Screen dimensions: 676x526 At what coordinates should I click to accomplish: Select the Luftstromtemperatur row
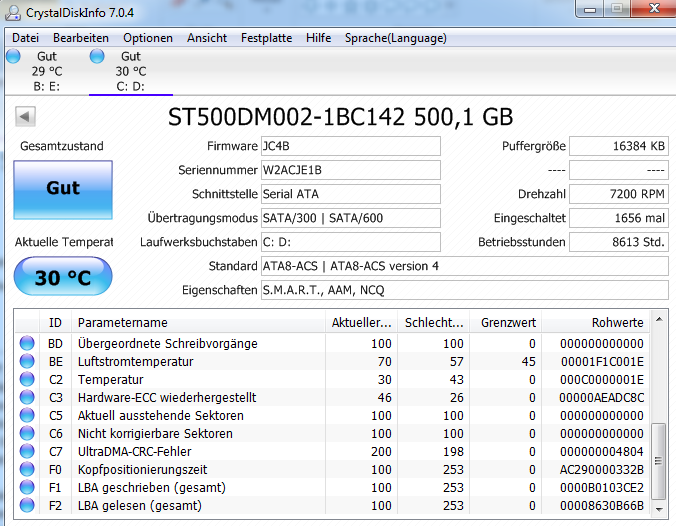[x=332, y=361]
